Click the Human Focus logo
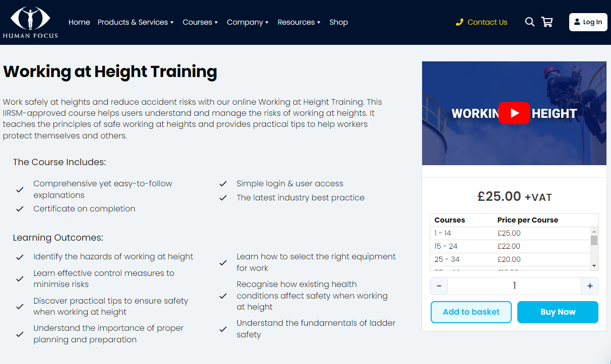 (x=30, y=22)
